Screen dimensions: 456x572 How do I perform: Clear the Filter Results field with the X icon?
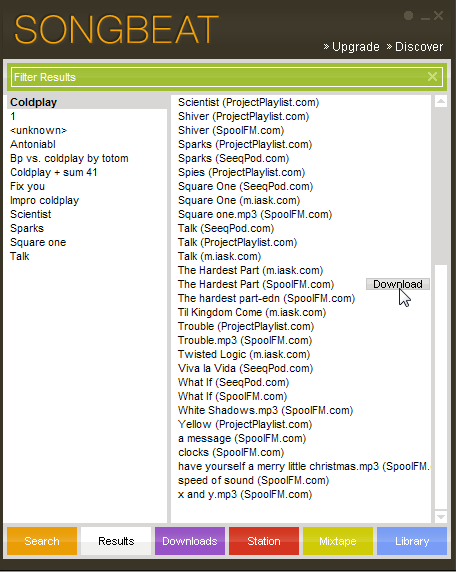tap(432, 77)
